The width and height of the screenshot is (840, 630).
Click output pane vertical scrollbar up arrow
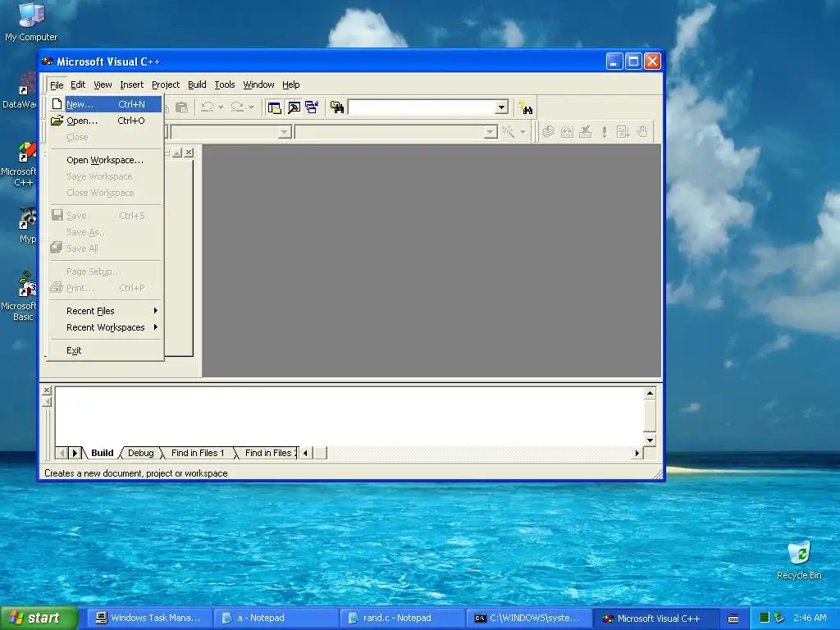click(x=650, y=394)
